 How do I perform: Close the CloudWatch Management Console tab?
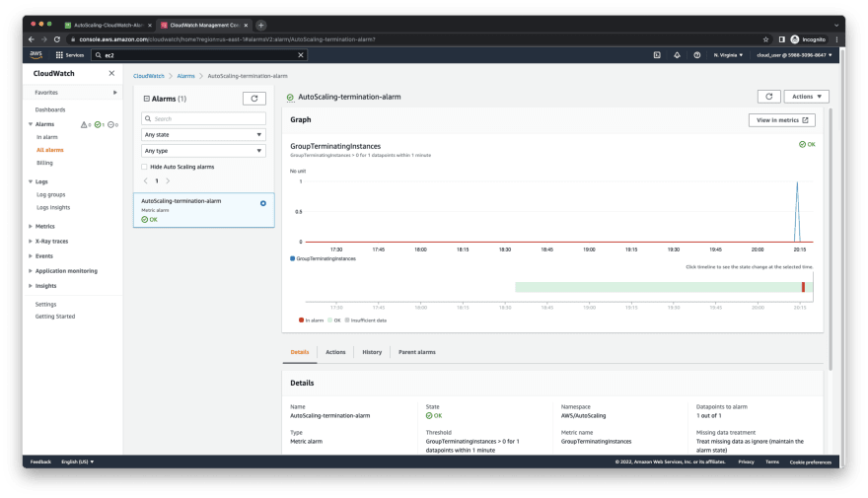click(x=247, y=25)
